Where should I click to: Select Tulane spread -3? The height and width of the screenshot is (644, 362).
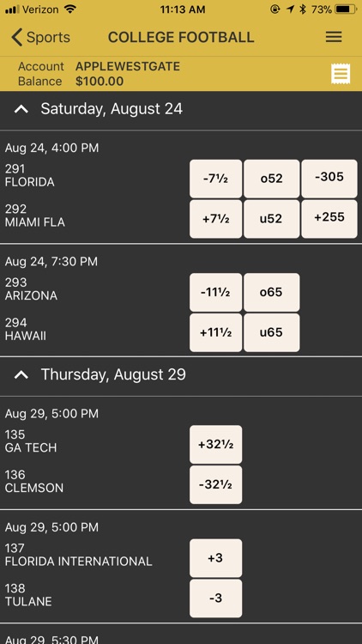point(216,598)
